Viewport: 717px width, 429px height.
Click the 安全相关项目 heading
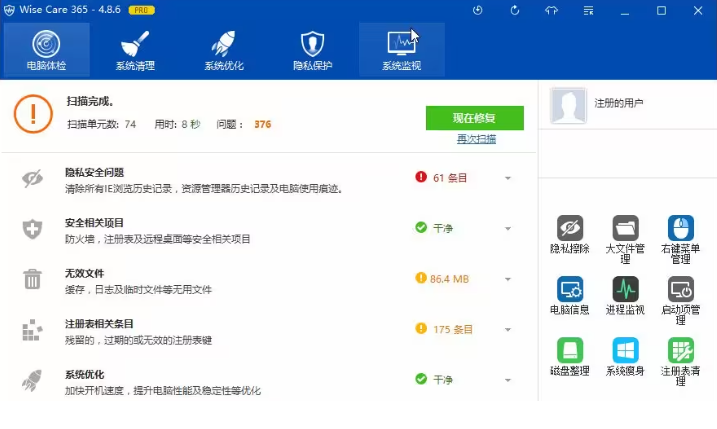click(x=95, y=223)
